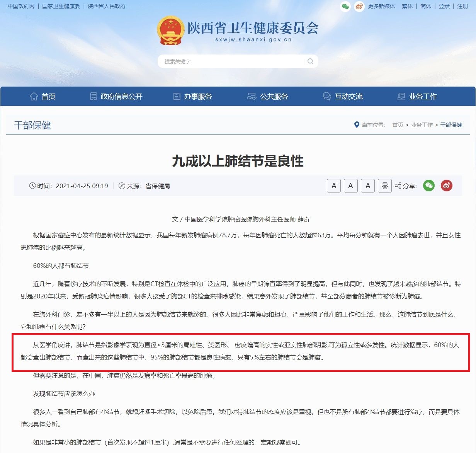Viewport: 476px width, 453px height.
Task: Increase font size with A+ button
Action: [334, 186]
